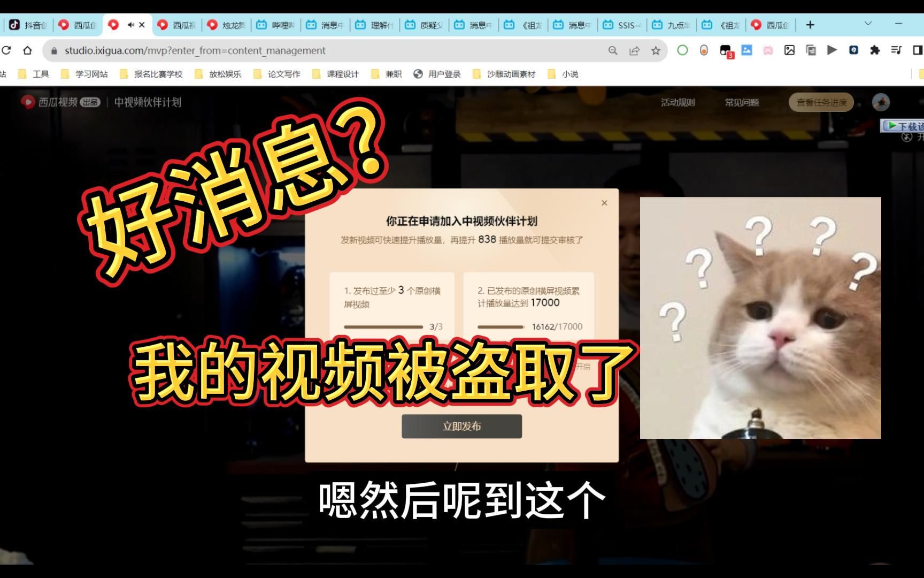Switch to the 理解什 tab
Image resolution: width=924 pixels, height=578 pixels.
375,25
